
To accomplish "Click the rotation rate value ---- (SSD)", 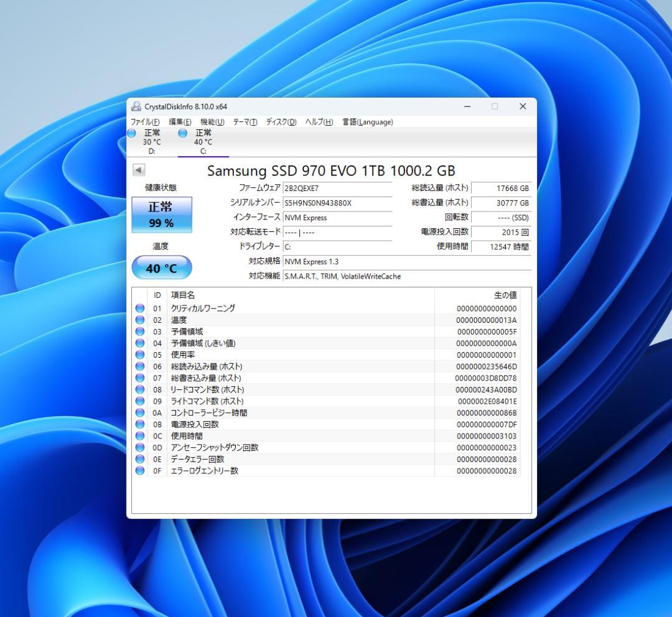I will click(x=501, y=217).
